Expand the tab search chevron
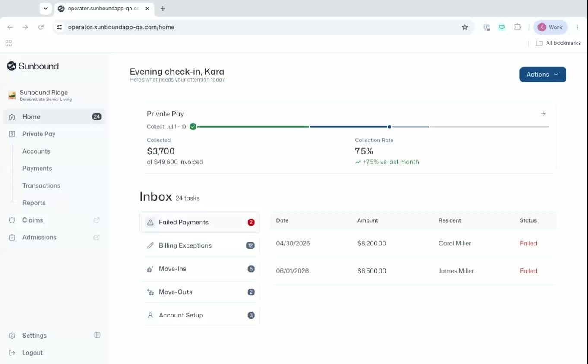The height and width of the screenshot is (364, 588). coord(46,9)
